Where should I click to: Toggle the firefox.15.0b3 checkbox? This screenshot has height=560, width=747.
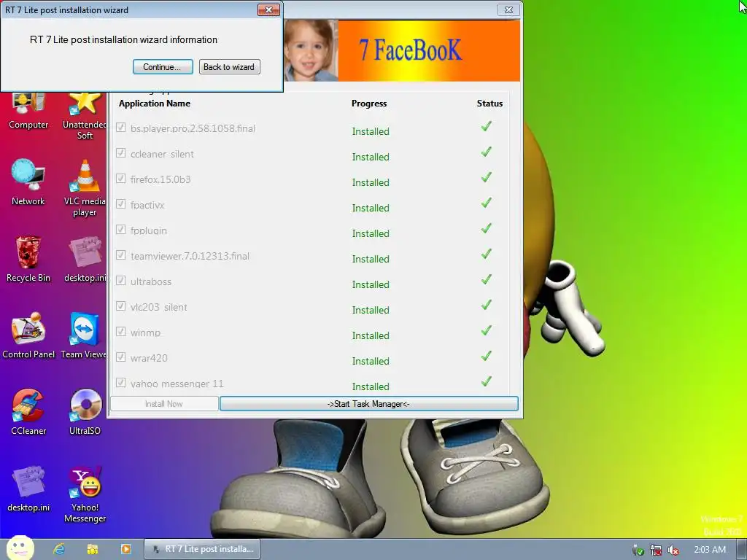pos(121,179)
